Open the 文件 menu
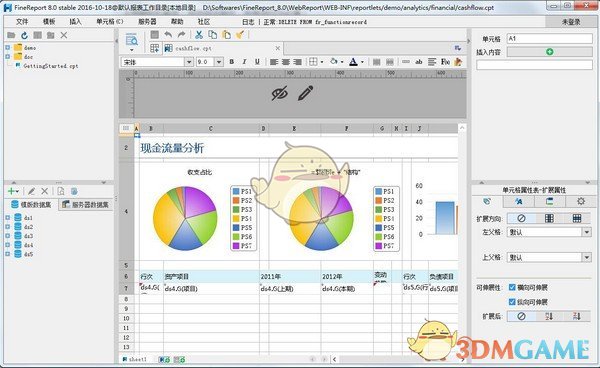This screenshot has height=368, width=600. [x=22, y=22]
